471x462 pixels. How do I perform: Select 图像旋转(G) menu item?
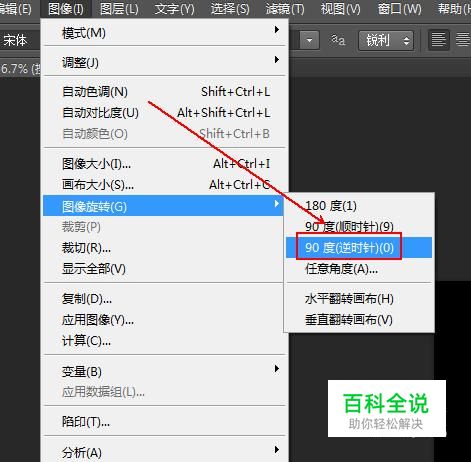pyautogui.click(x=163, y=206)
